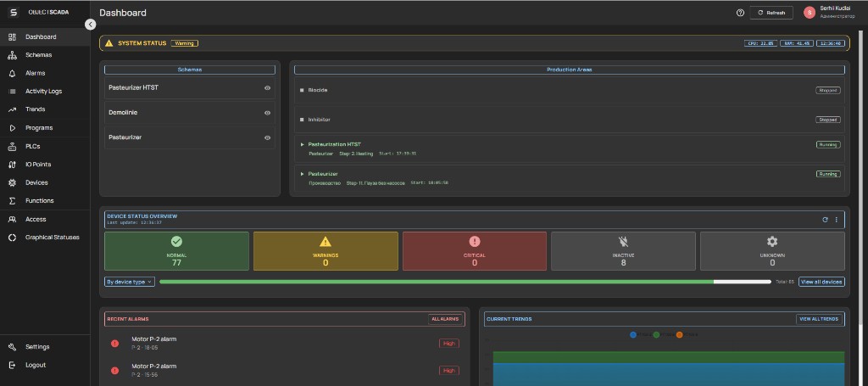Viewport: 868px width, 386px height.
Task: Click the Functions sigma icon
Action: [12, 201]
